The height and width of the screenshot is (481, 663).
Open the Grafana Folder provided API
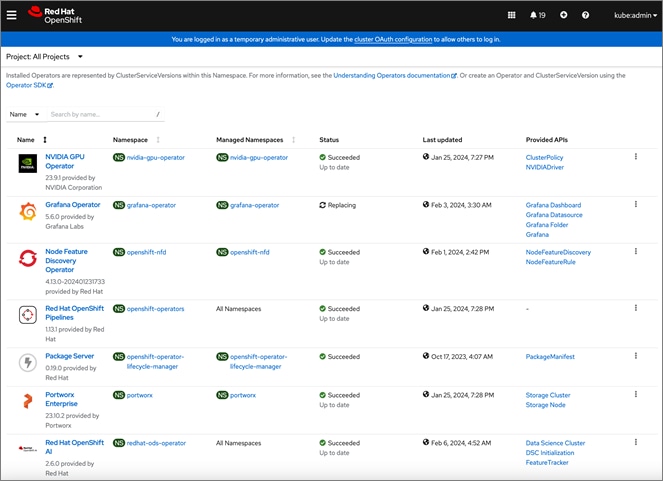point(547,224)
